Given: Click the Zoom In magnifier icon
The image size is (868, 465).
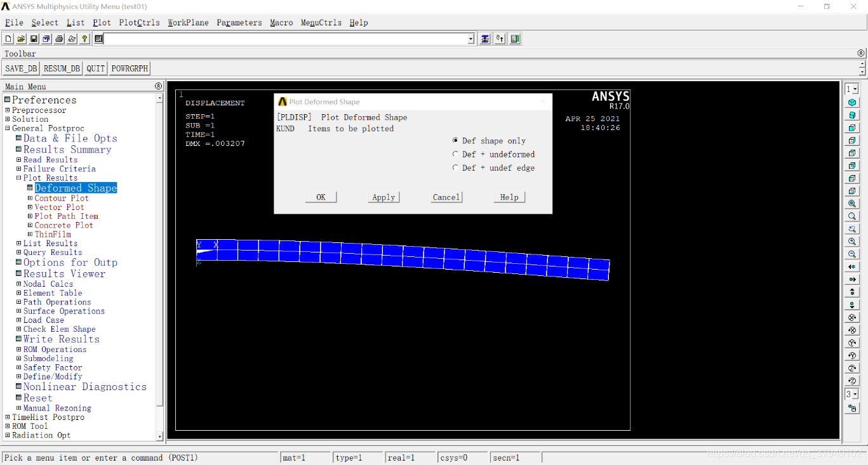Looking at the screenshot, I should (x=852, y=242).
